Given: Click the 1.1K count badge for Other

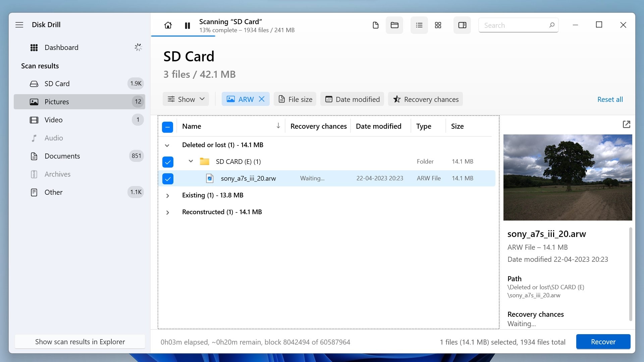Looking at the screenshot, I should coord(136,192).
